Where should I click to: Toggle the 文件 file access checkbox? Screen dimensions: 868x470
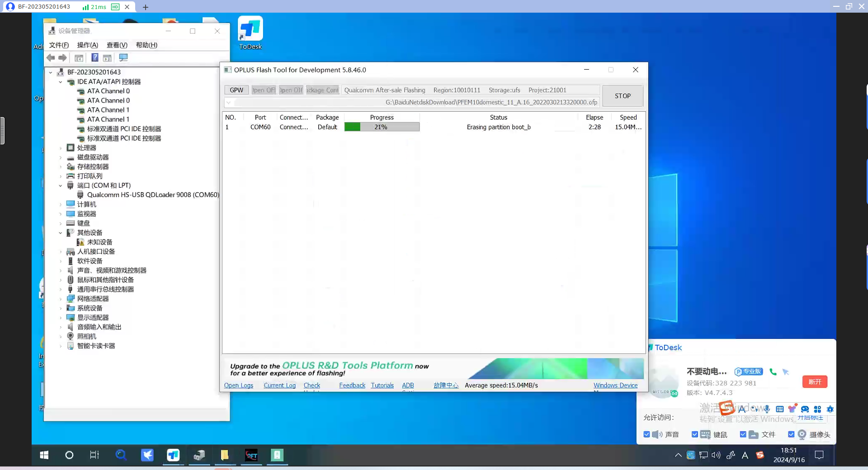pyautogui.click(x=743, y=434)
